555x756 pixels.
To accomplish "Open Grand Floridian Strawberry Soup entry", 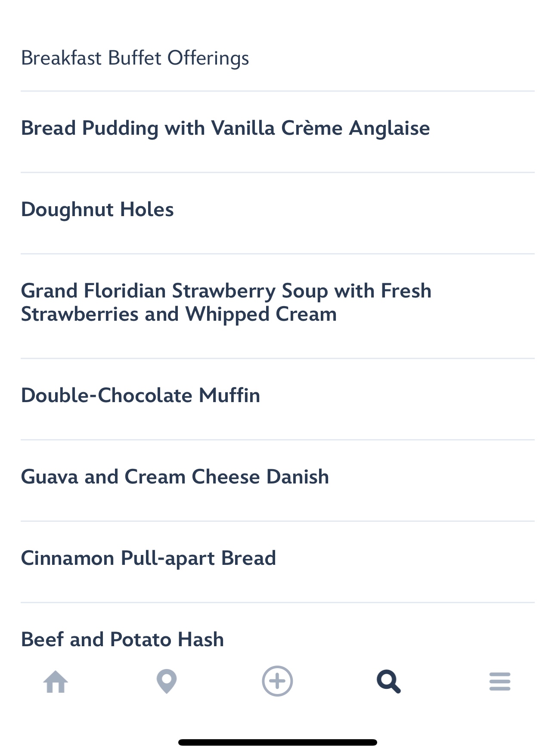I will 226,291.
